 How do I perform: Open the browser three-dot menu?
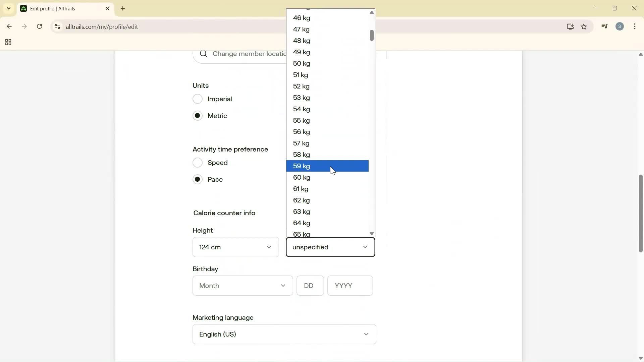pyautogui.click(x=635, y=26)
